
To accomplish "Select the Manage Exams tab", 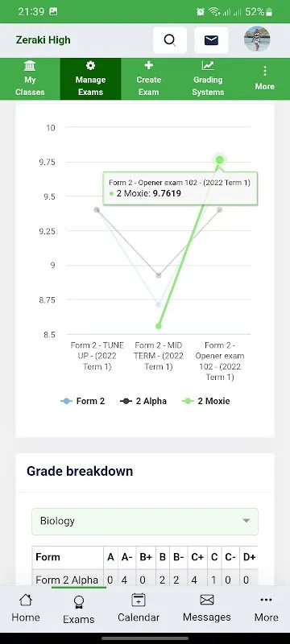I will [90, 79].
